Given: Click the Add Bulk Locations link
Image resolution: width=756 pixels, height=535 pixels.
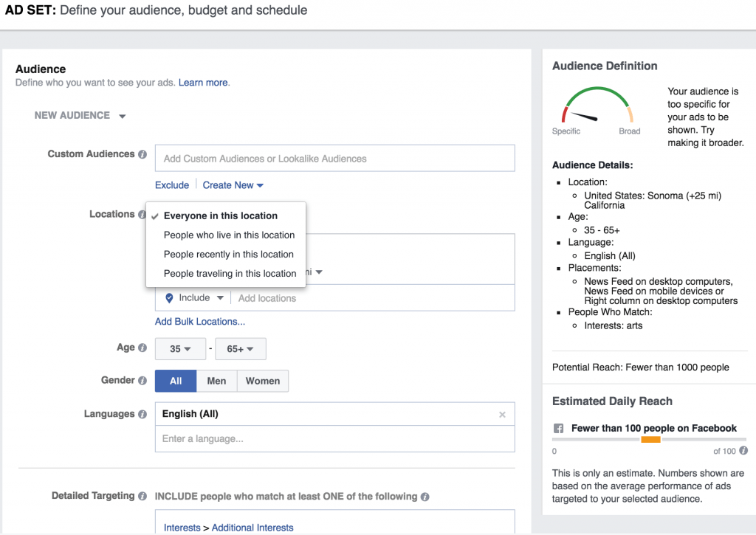Looking at the screenshot, I should coord(199,322).
